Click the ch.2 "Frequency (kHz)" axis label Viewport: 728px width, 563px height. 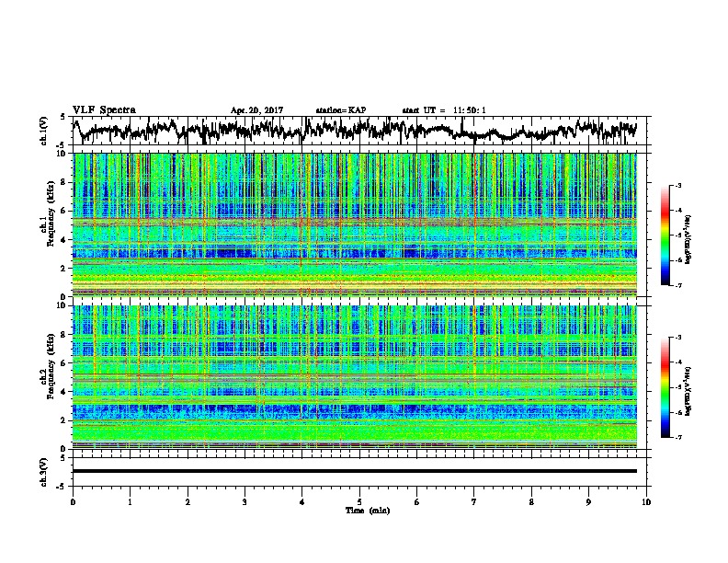click(x=51, y=366)
